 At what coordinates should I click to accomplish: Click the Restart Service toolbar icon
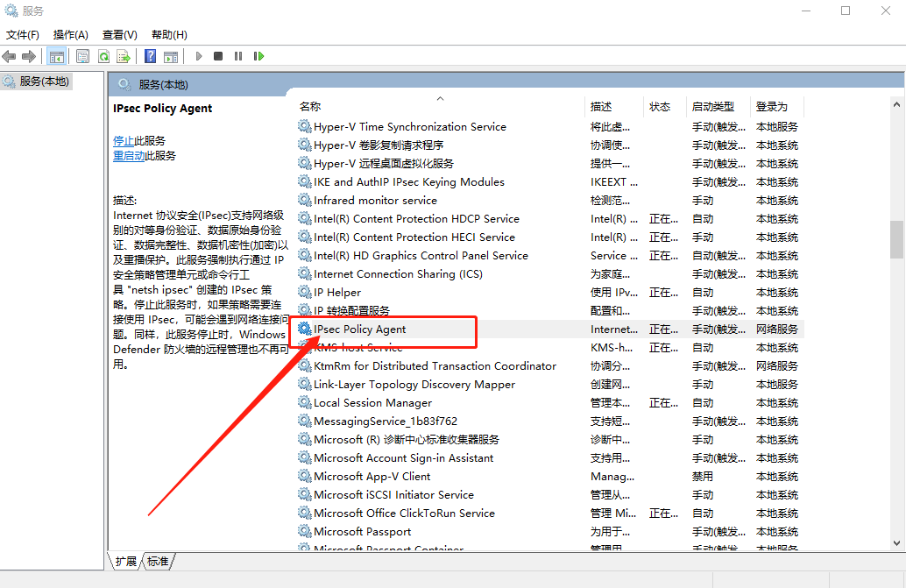[x=258, y=56]
